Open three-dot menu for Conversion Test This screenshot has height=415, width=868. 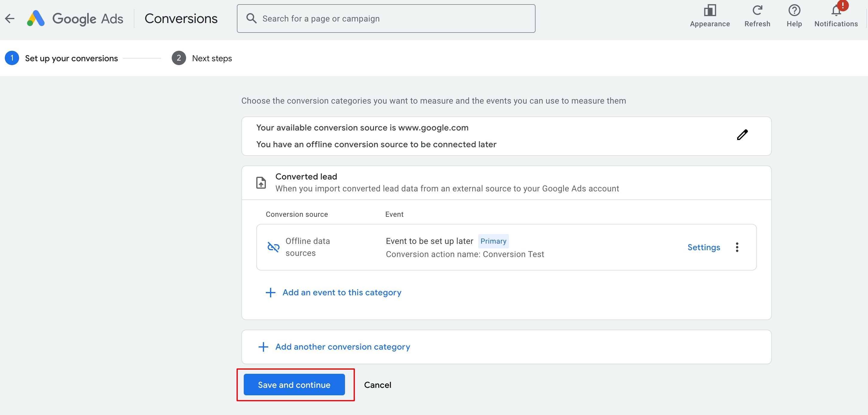[x=737, y=247]
